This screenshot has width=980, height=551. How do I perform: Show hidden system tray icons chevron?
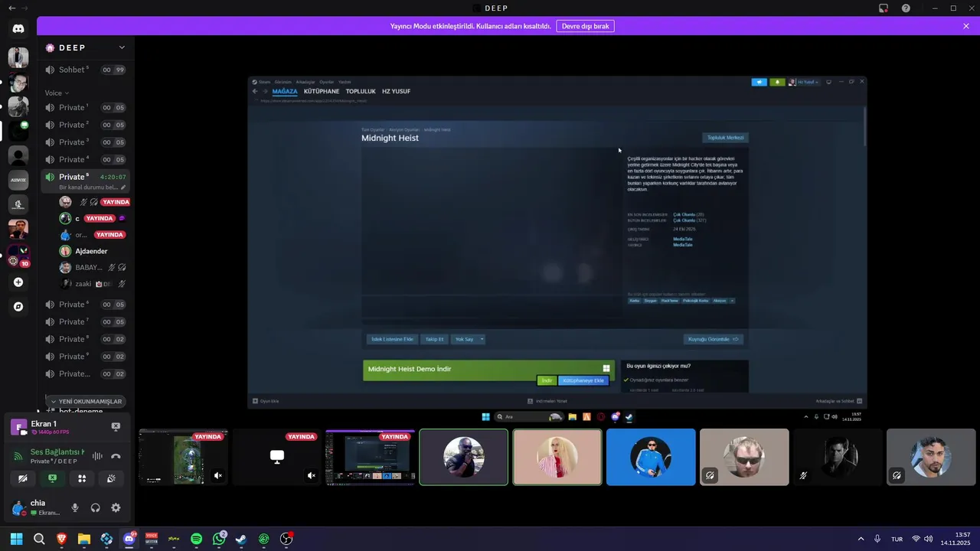coord(861,539)
